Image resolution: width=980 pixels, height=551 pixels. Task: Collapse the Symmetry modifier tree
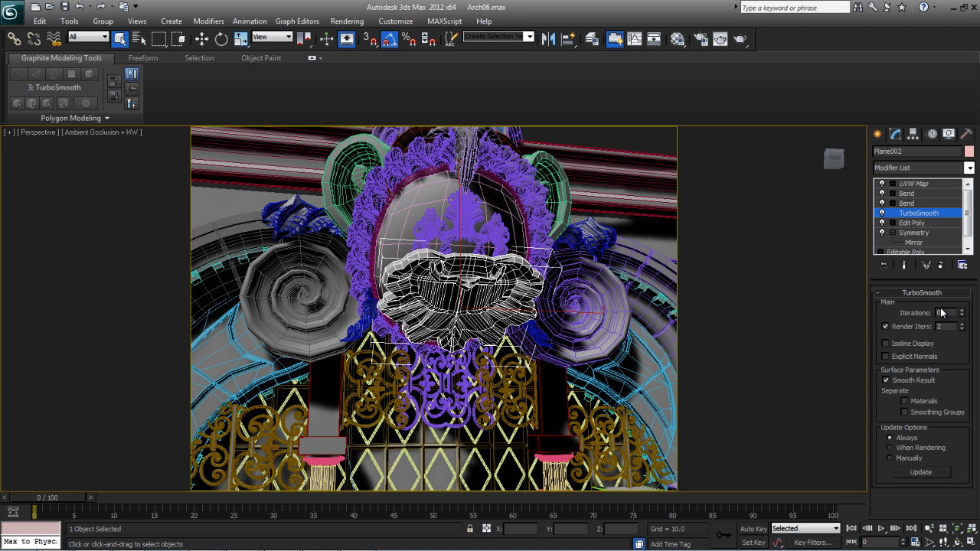pyautogui.click(x=893, y=233)
